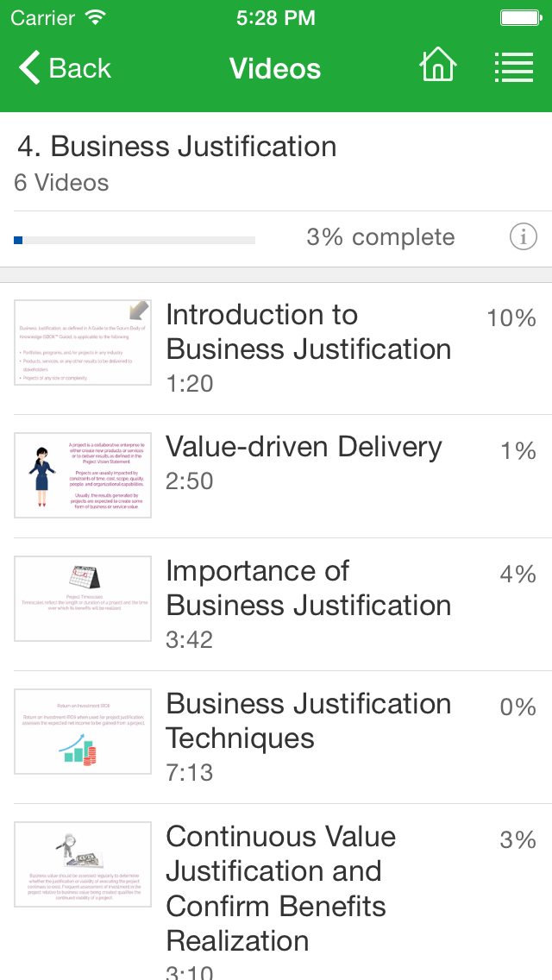Tap the Wi-Fi icon in status bar
Image resolution: width=552 pixels, height=980 pixels.
[96, 17]
